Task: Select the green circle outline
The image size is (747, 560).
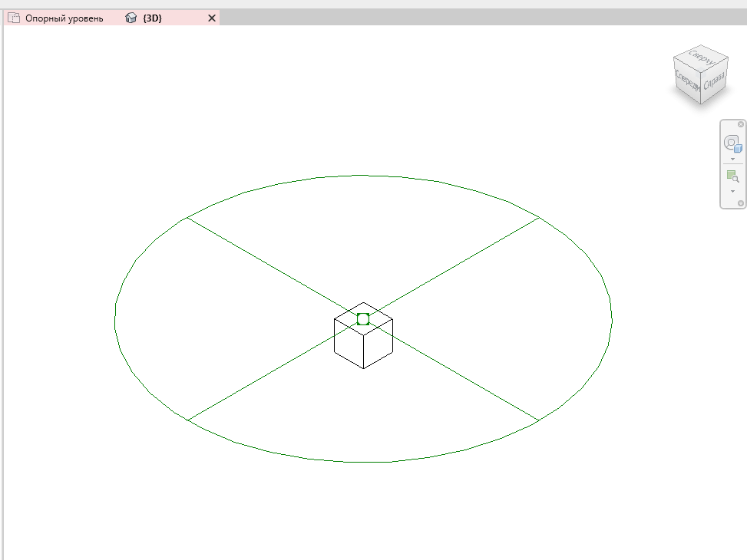Action: (363, 175)
